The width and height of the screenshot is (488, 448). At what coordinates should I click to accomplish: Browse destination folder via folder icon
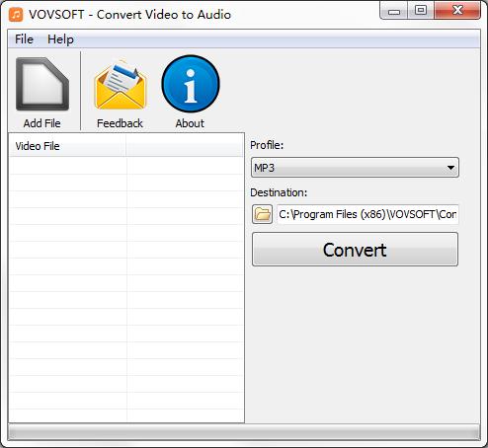coord(262,214)
